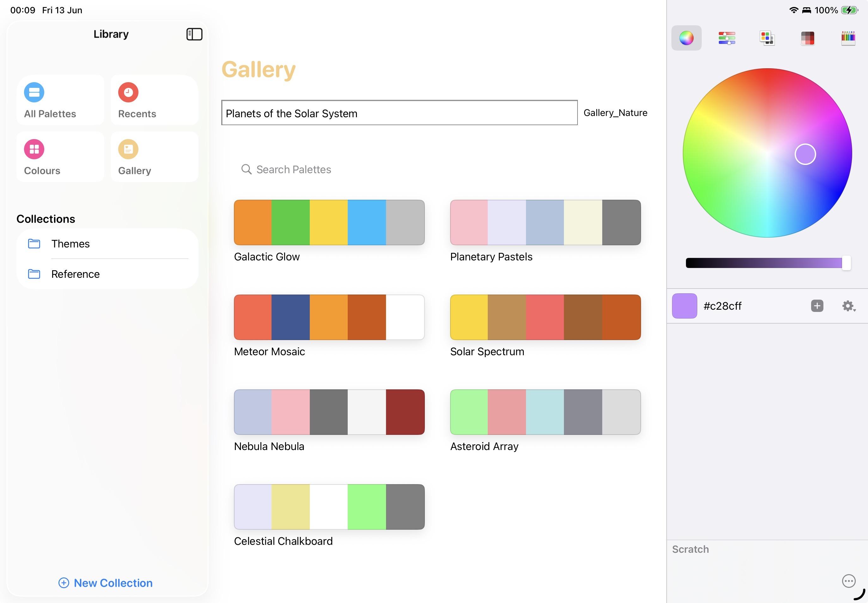Open the Gallery tile in sidebar
The width and height of the screenshot is (868, 603).
click(154, 157)
